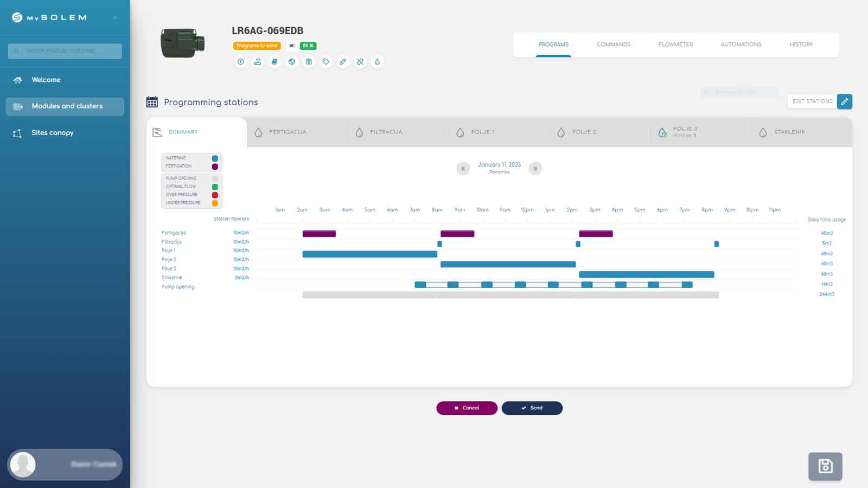Go to next day with forward arrow
This screenshot has height=488, width=868.
point(535,169)
